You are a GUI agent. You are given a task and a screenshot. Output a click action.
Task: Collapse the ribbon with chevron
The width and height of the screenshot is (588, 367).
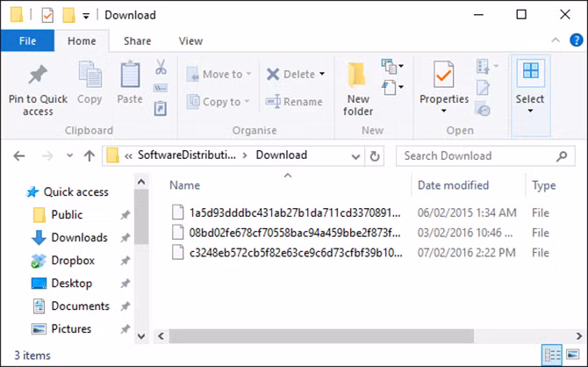(x=556, y=41)
